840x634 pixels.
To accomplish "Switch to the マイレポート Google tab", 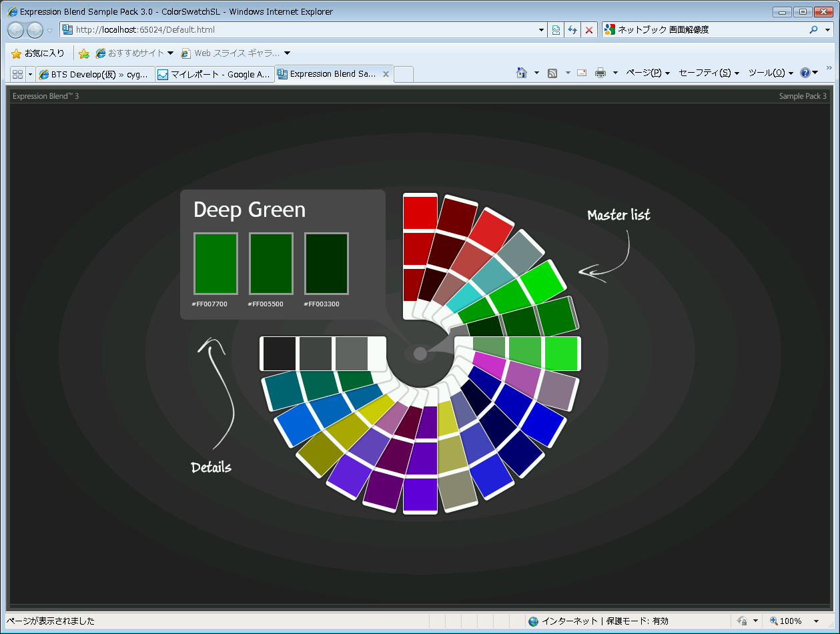I will tap(215, 74).
